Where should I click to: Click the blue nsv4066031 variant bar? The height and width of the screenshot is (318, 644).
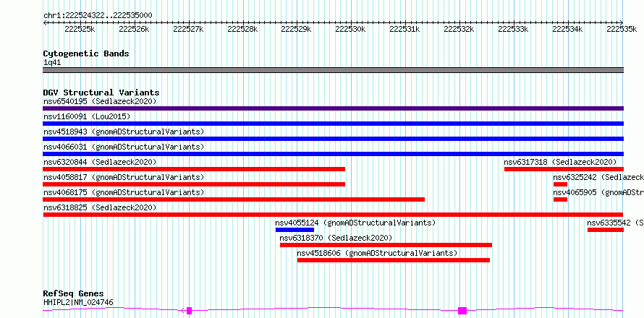click(x=333, y=154)
